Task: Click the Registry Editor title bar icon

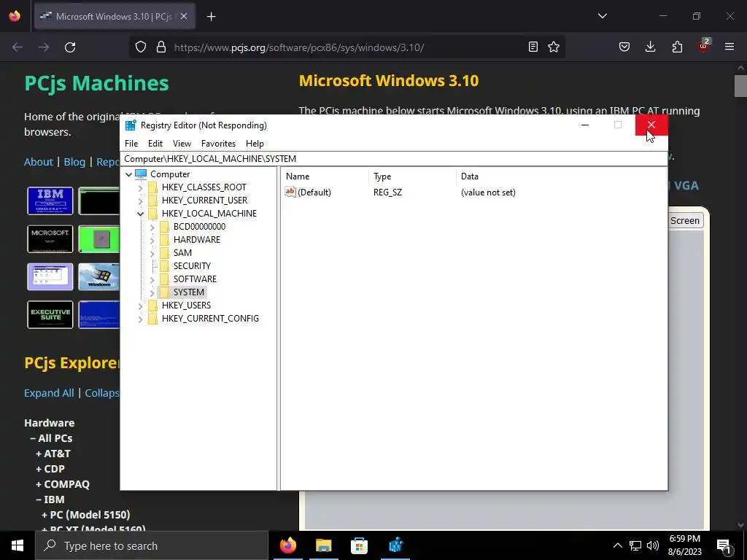Action: click(131, 125)
